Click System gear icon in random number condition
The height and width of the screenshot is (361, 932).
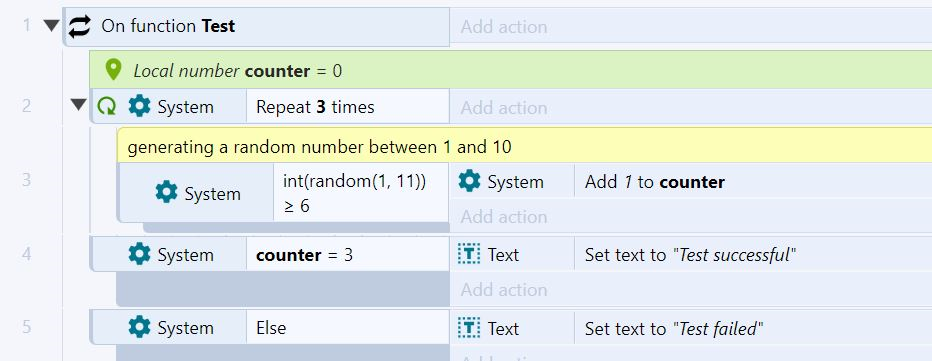166,193
